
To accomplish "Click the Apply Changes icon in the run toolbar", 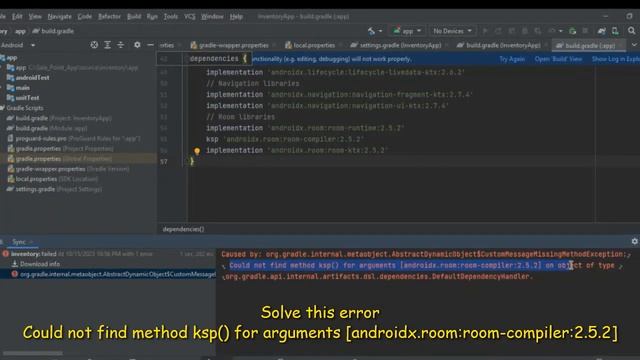I will (498, 31).
